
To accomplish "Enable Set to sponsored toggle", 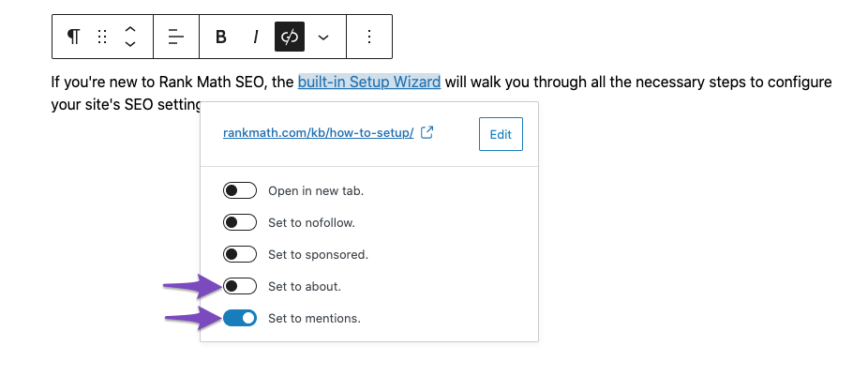I will tap(240, 255).
